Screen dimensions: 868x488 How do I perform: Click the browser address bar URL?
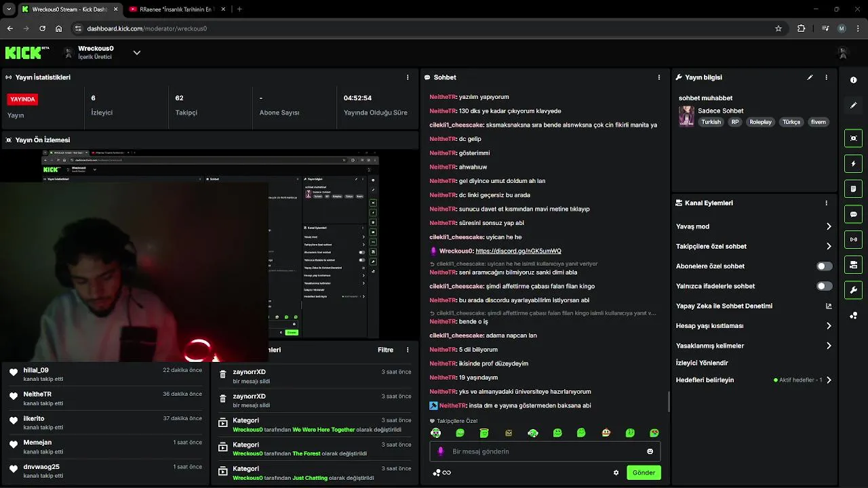146,28
